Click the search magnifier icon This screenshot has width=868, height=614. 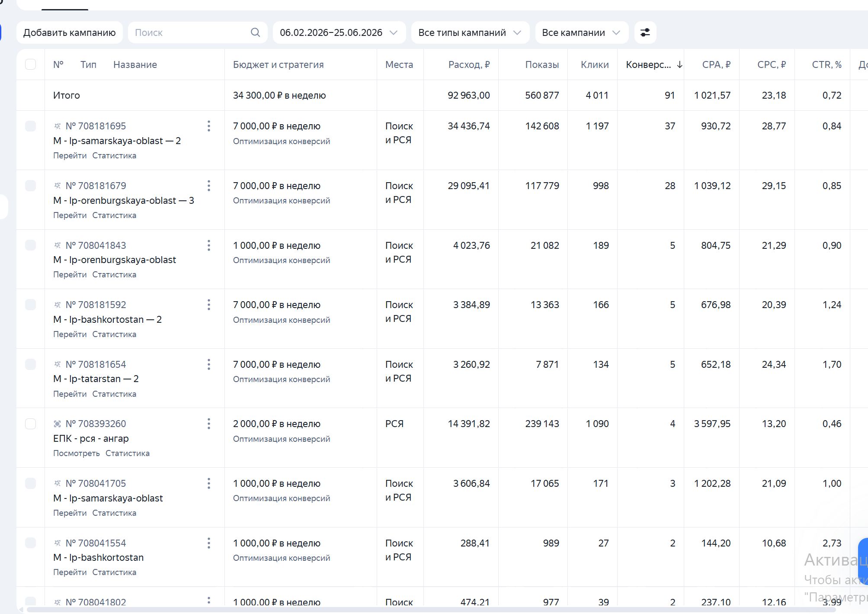[256, 32]
